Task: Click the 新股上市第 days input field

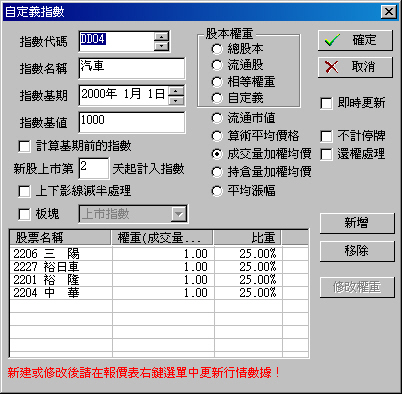Action: click(94, 168)
